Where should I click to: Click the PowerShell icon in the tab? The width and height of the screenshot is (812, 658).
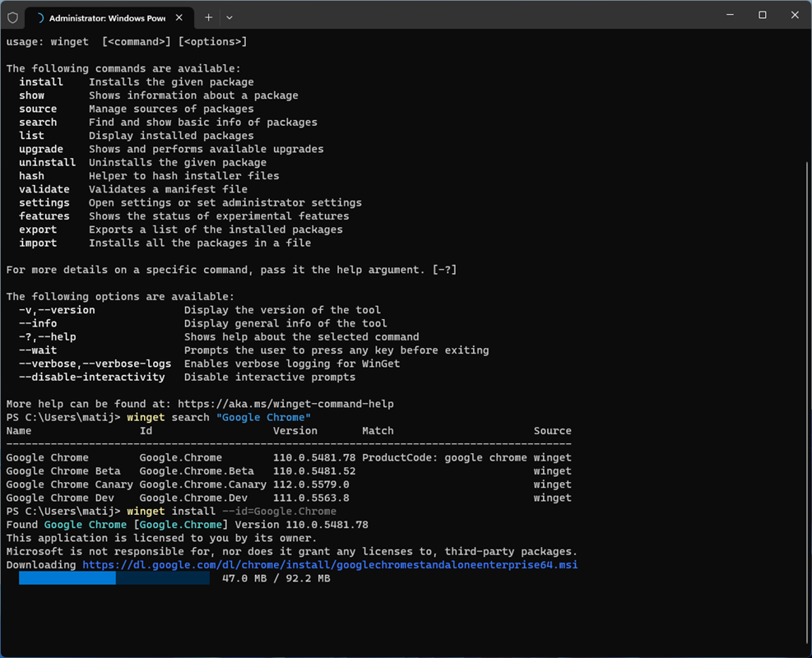pos(39,18)
